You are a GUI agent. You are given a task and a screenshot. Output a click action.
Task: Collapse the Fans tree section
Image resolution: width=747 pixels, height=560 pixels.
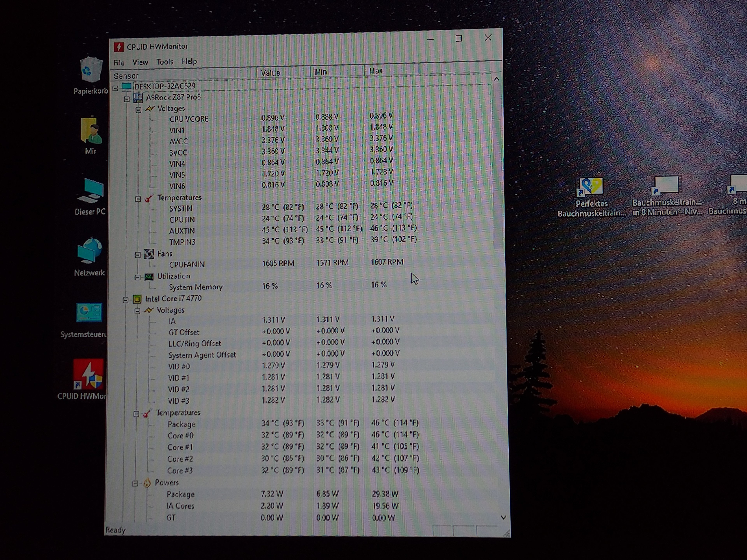pos(138,255)
